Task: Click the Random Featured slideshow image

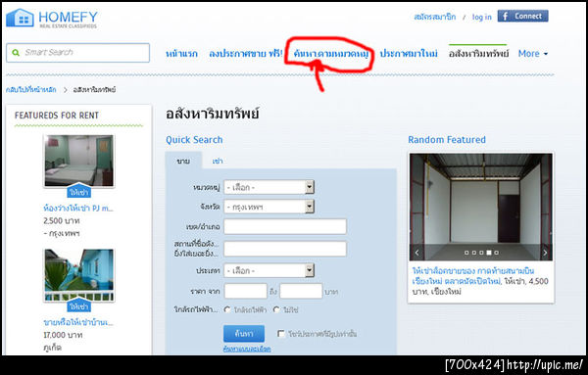Action: pyautogui.click(x=481, y=207)
